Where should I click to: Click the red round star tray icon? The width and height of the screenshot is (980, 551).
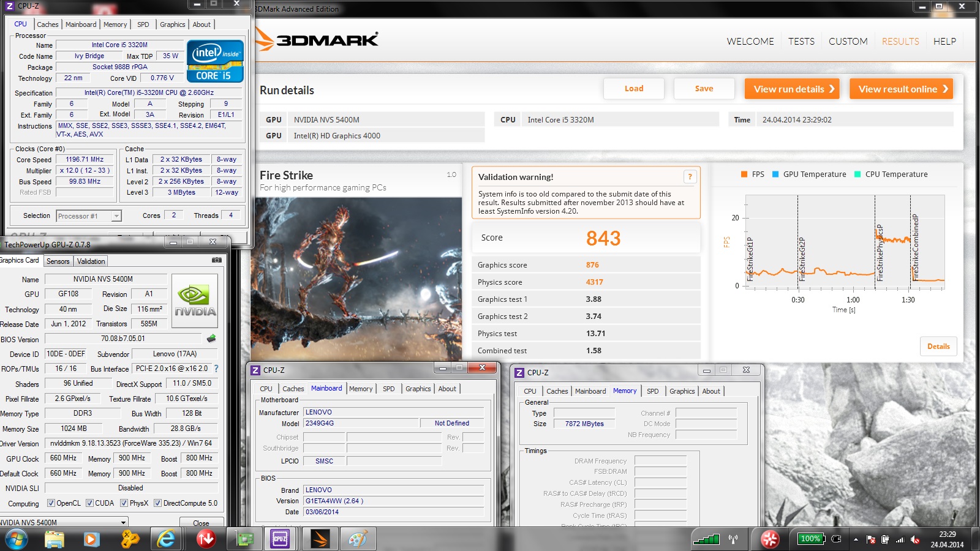click(770, 539)
